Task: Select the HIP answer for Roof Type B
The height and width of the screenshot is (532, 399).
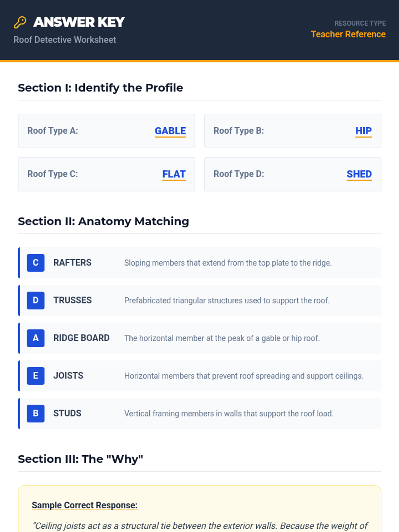Action: pyautogui.click(x=363, y=131)
